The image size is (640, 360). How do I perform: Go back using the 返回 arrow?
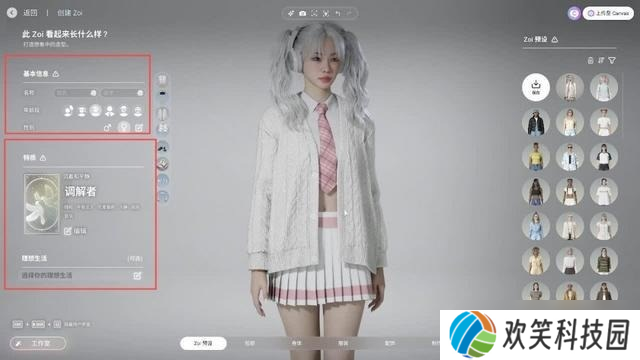12,13
